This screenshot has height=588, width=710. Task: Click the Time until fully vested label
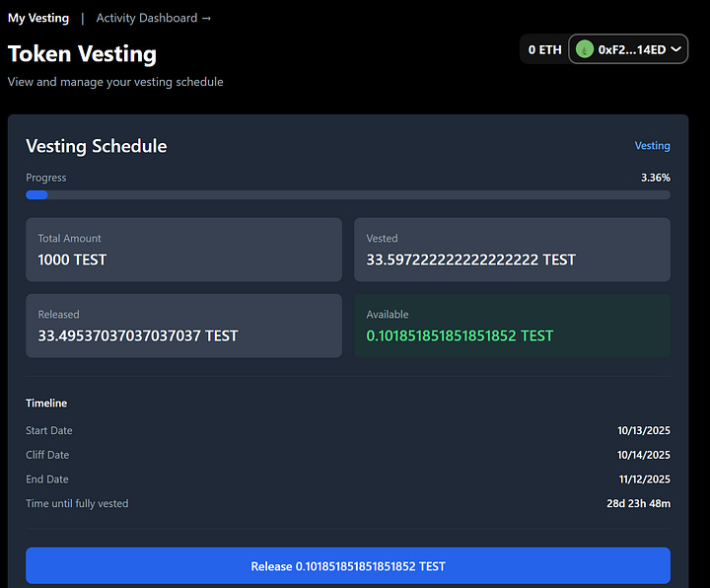(77, 504)
